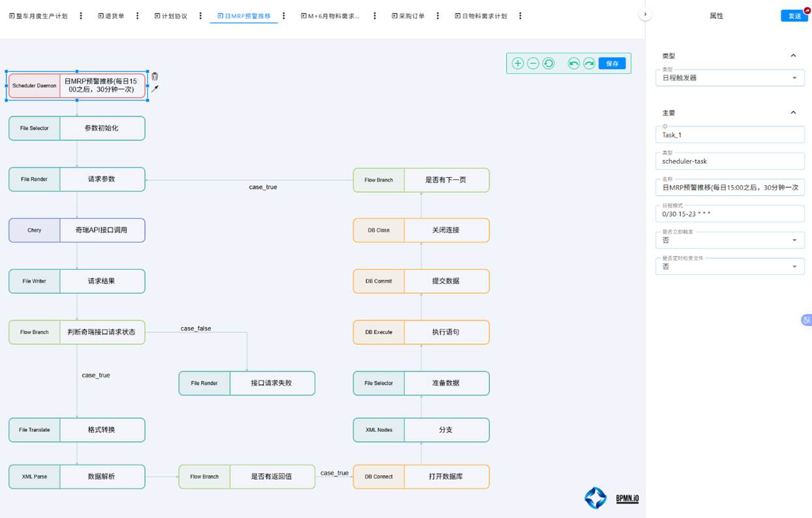The height and width of the screenshot is (518, 812).
Task: Redo the last undone change
Action: pos(589,63)
